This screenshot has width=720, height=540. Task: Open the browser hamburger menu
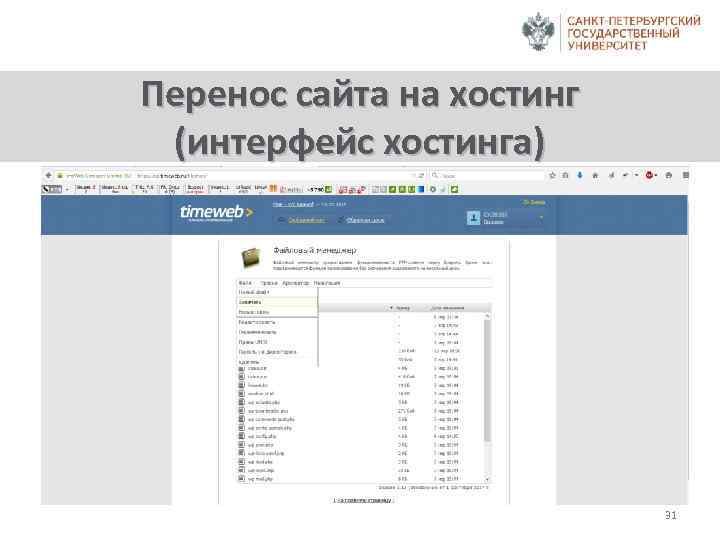coord(685,175)
